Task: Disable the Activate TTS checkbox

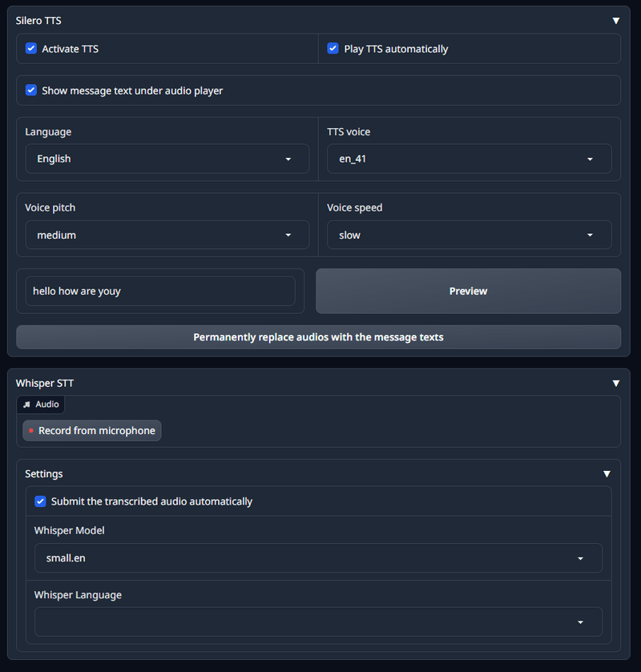Action: tap(31, 48)
